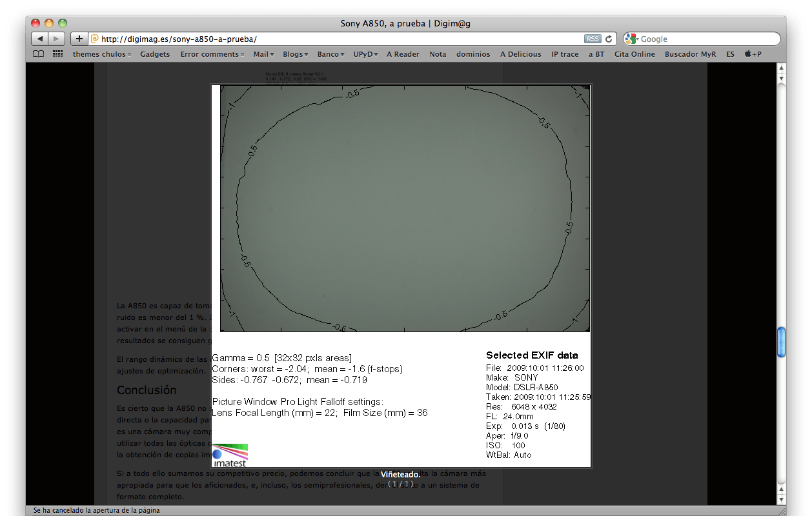Click the blue vertical scrollbar thumb
Screen dimensions: 812x516
click(781, 342)
